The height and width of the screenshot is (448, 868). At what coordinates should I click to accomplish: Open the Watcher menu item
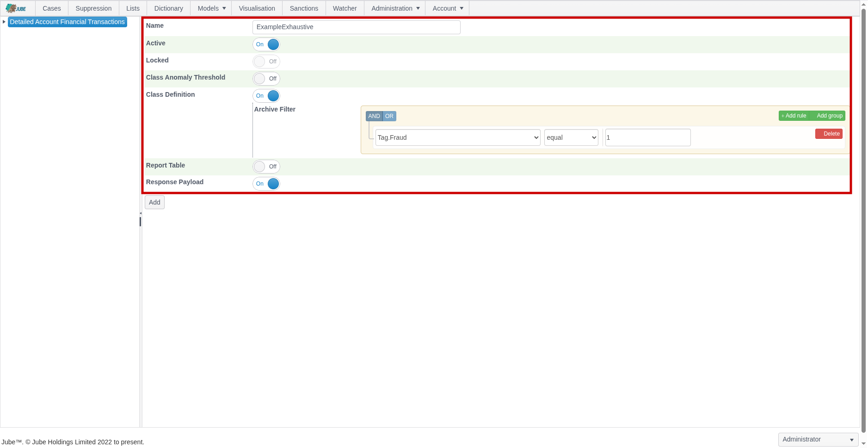(345, 8)
